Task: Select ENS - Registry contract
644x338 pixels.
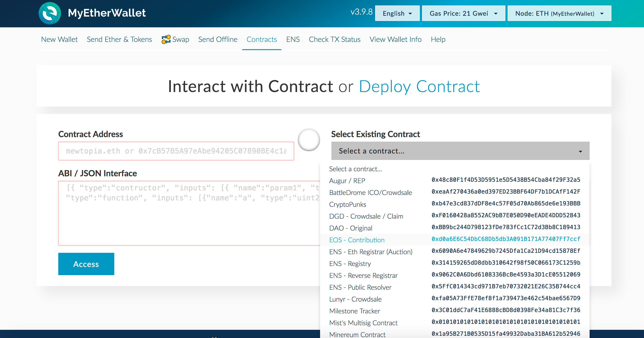Action: tap(455, 264)
